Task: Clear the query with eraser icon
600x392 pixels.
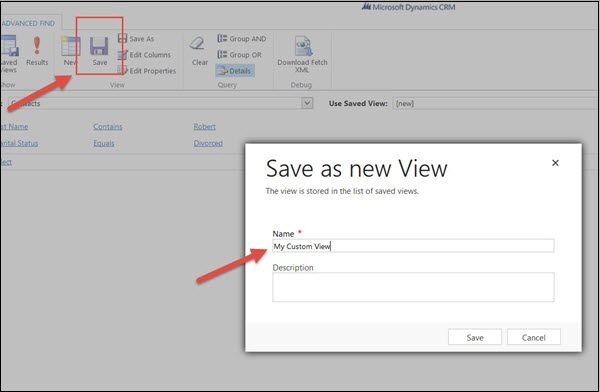Action: pyautogui.click(x=199, y=51)
